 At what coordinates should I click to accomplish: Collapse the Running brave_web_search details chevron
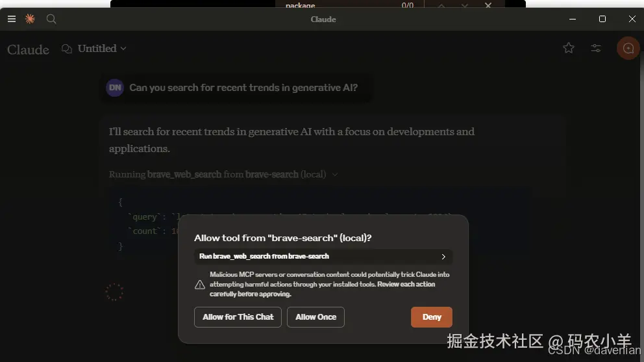335,174
